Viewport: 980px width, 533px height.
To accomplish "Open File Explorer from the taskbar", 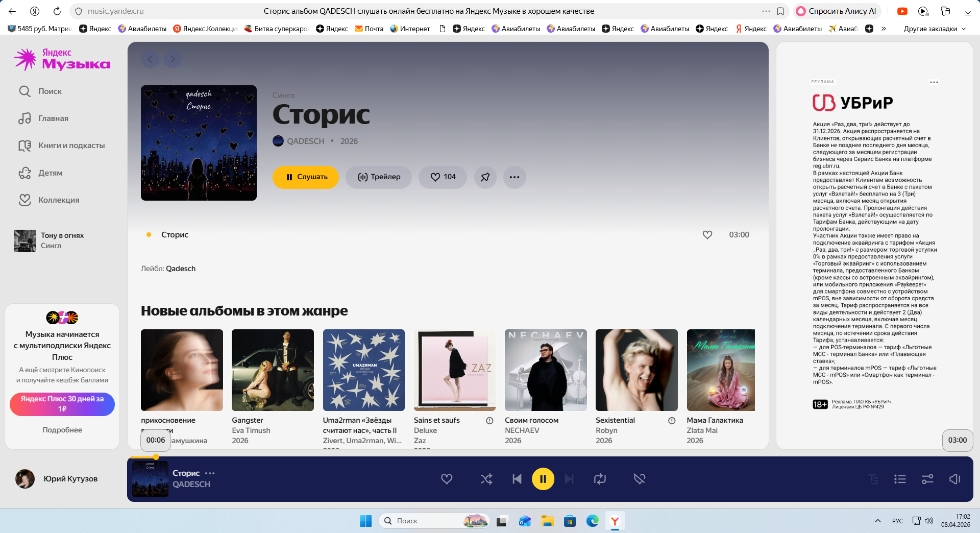I will pyautogui.click(x=548, y=521).
